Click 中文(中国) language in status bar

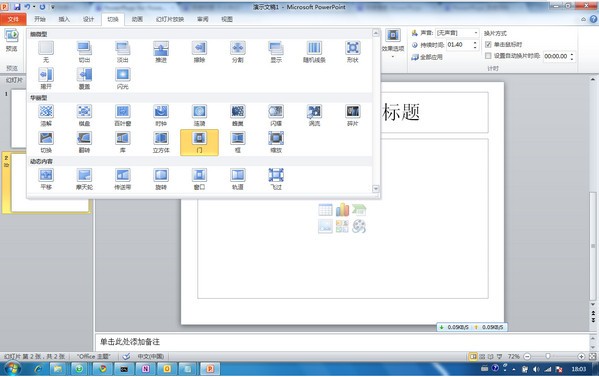pyautogui.click(x=151, y=356)
